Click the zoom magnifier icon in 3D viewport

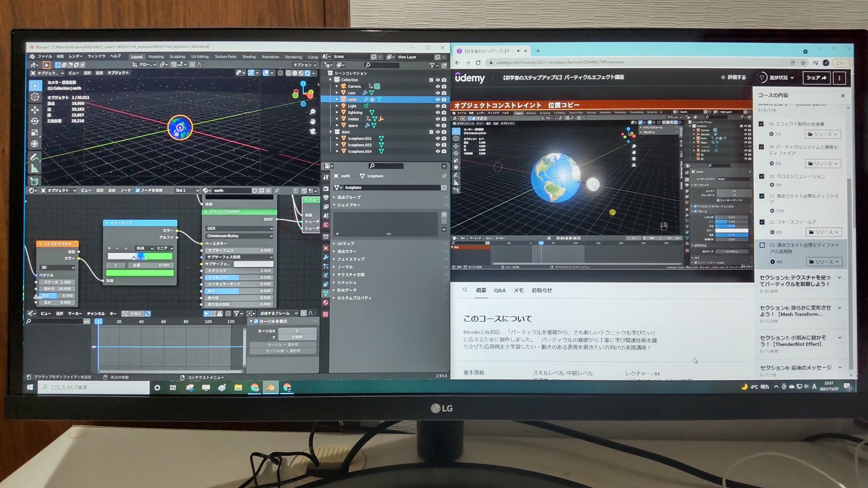(312, 112)
